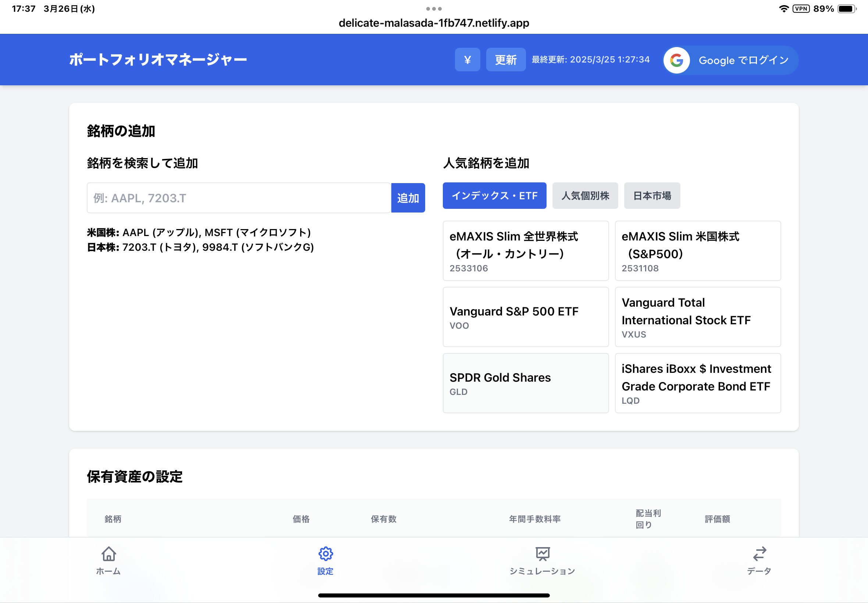Add Vanguard Total International Stock ETF card
868x603 pixels.
[698, 317]
